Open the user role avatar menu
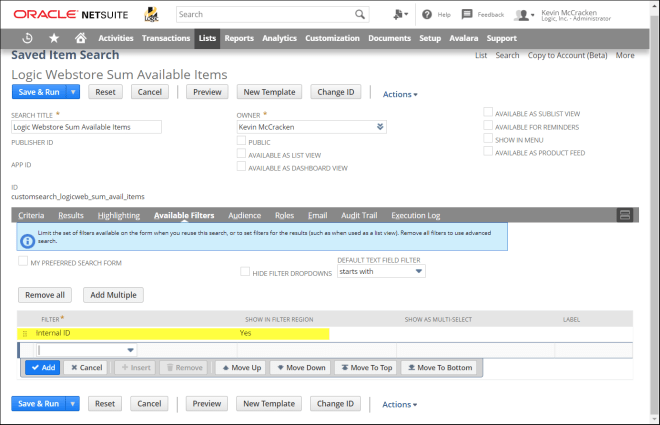Viewport: 660px width, 425px height. [x=524, y=15]
